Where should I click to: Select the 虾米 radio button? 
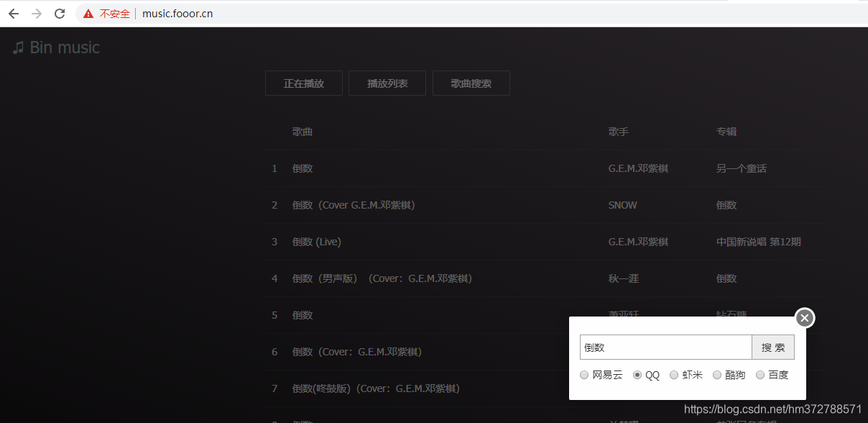click(x=674, y=375)
